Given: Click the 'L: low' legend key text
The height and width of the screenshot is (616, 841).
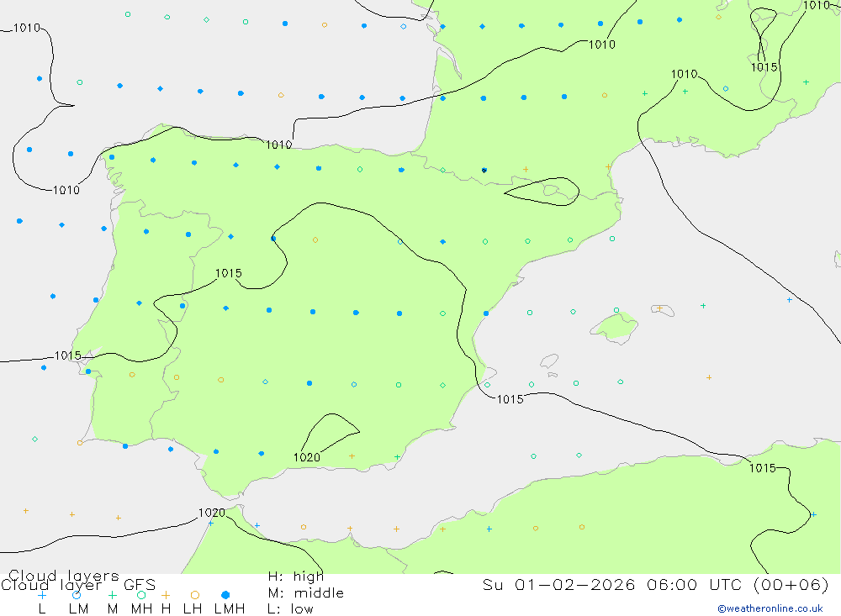Looking at the screenshot, I should tap(290, 609).
